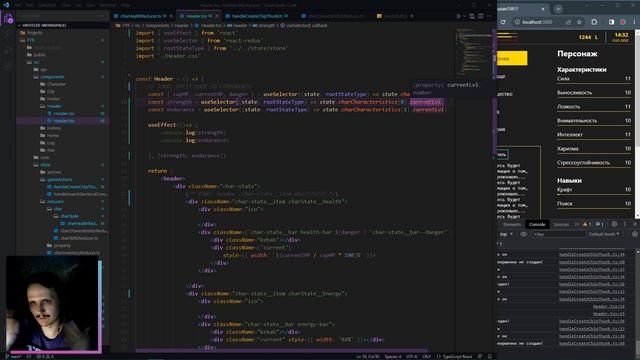Open notifications bell in VS Code status bar

(x=489, y=357)
